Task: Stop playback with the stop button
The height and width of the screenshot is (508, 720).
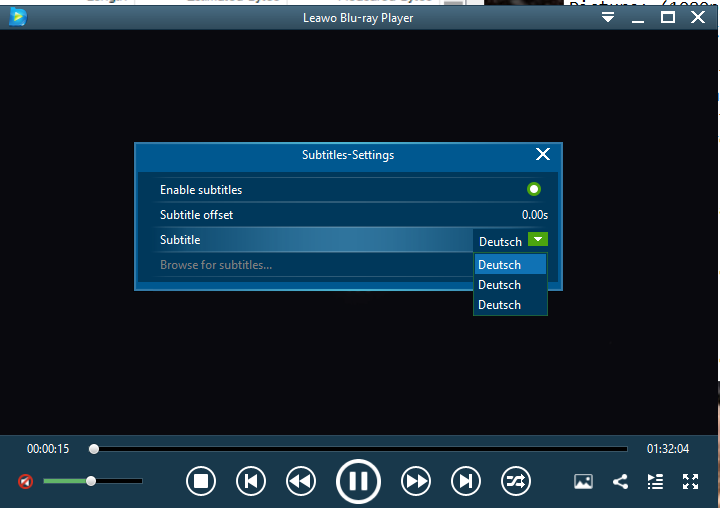Action: (201, 481)
